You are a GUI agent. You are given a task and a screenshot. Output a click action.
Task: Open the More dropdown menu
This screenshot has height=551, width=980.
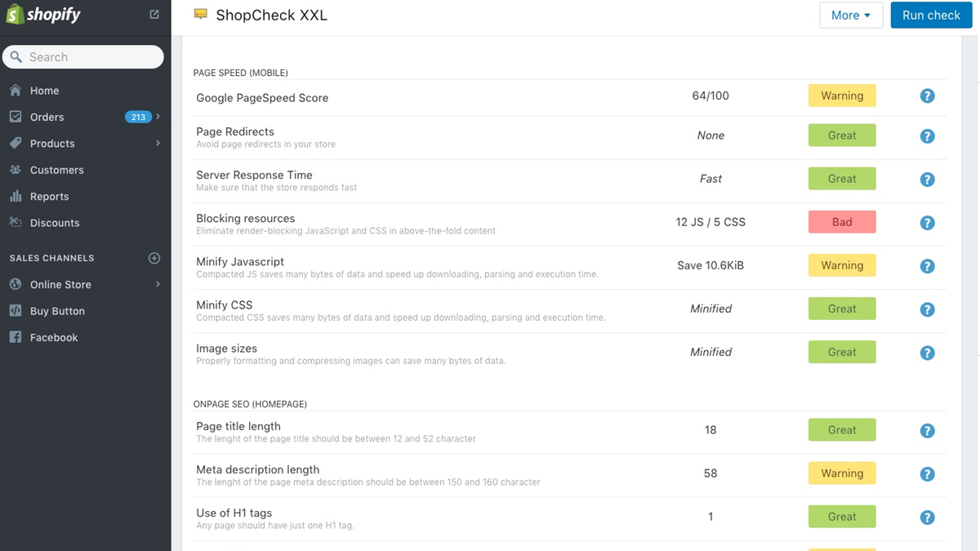tap(851, 15)
